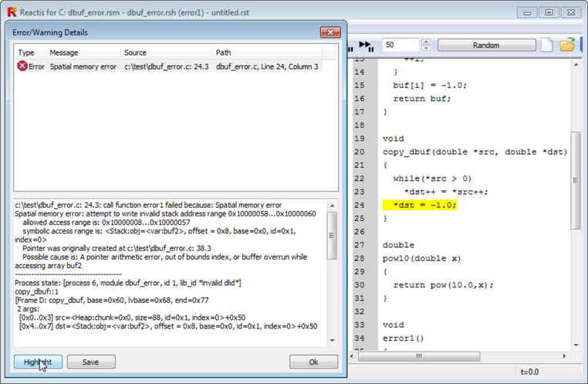Click the Path column header
This screenshot has width=588, height=384.
(273, 53)
